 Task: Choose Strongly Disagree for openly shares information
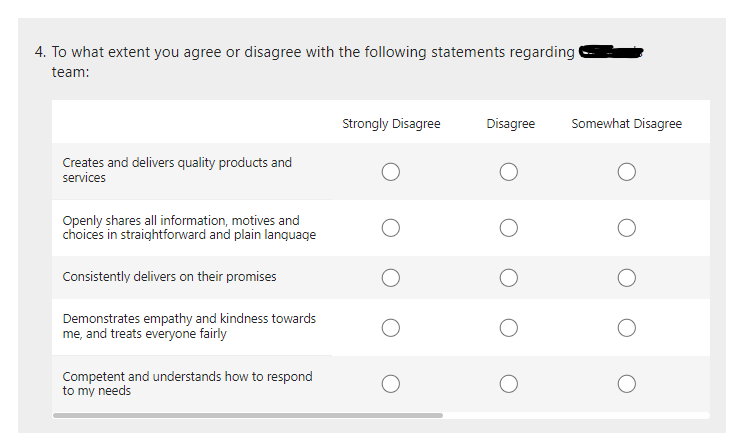click(390, 228)
